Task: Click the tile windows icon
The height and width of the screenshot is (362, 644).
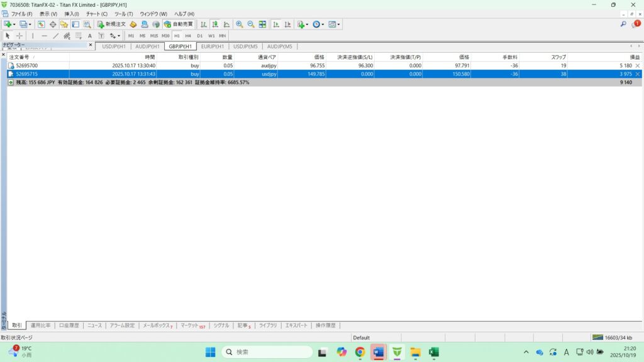Action: [262, 25]
